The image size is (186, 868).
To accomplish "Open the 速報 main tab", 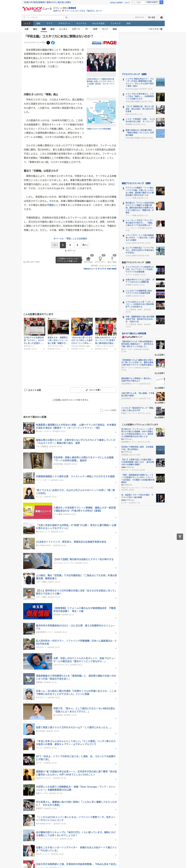I will pyautogui.click(x=38, y=24).
